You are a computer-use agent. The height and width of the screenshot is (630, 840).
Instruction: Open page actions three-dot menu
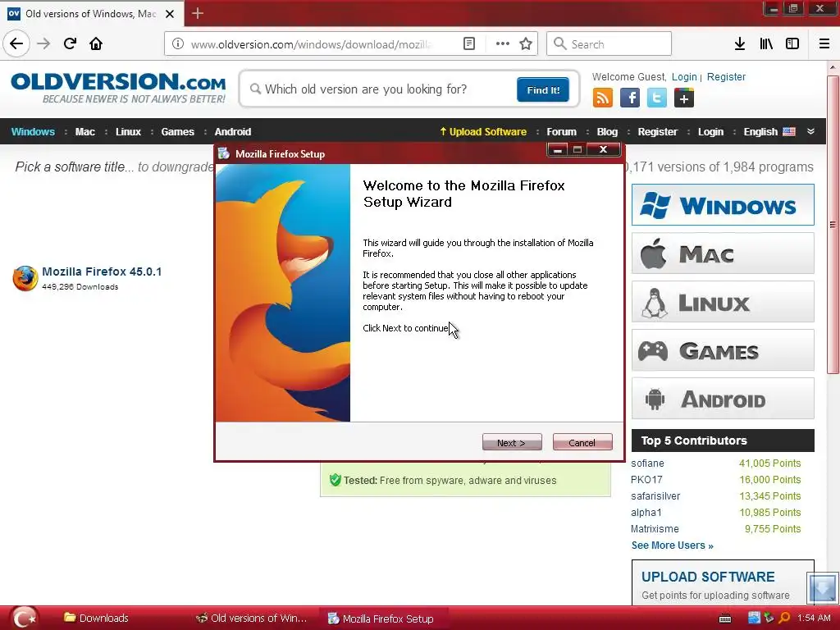tap(503, 44)
